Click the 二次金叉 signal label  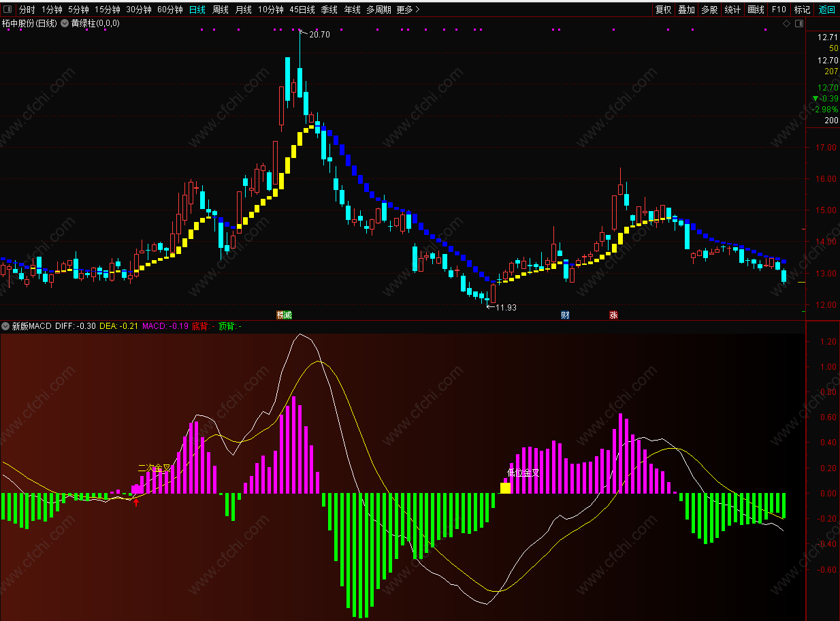[155, 468]
